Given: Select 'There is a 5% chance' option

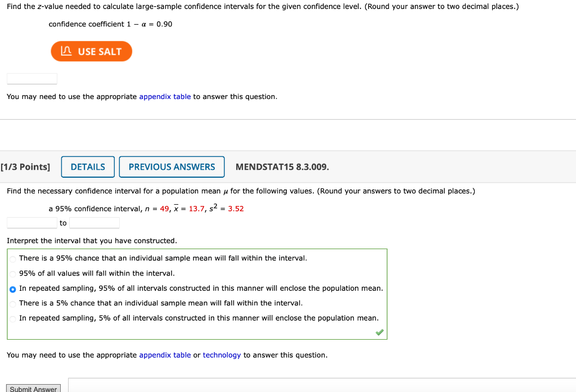Looking at the screenshot, I should 12,303.
